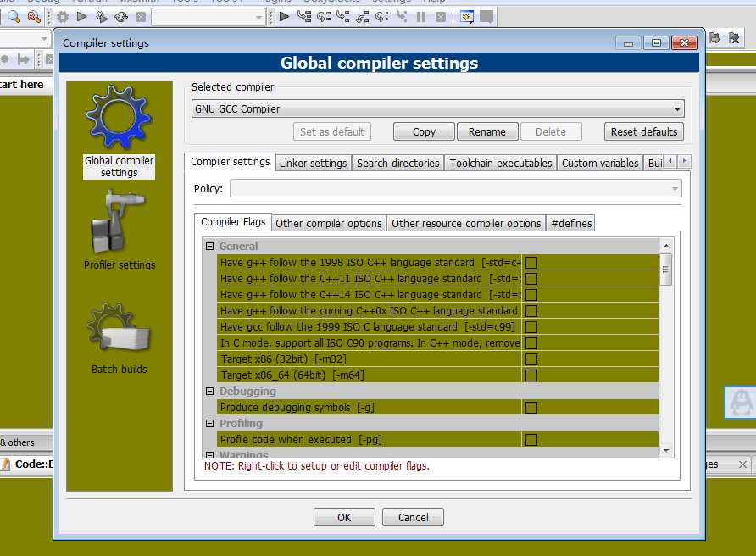Select Other resource compiler options tab

[466, 223]
